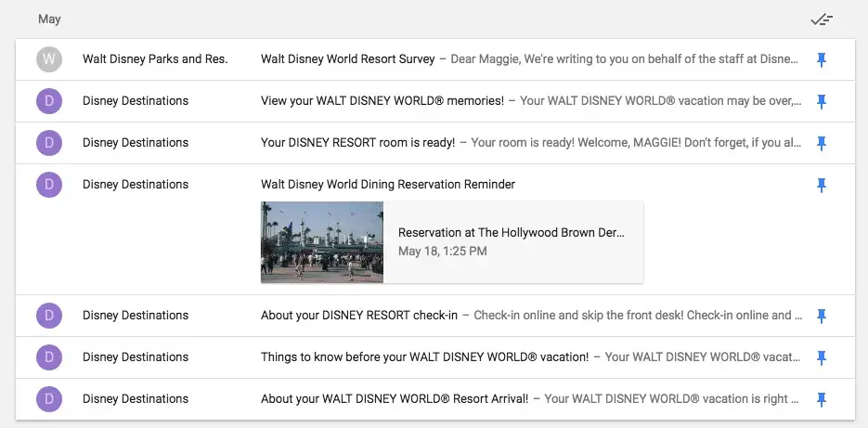This screenshot has height=428, width=868.
Task: Click the May section header
Action: point(50,19)
